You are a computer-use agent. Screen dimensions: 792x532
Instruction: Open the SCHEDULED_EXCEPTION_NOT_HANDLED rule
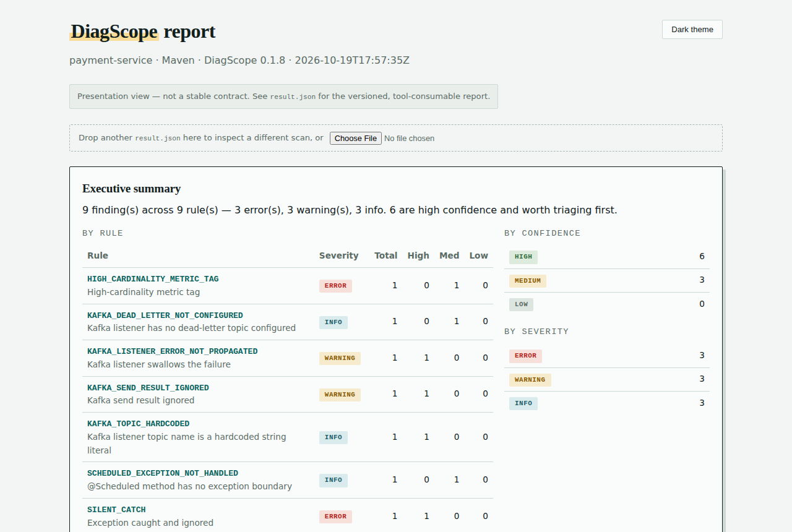pos(163,473)
